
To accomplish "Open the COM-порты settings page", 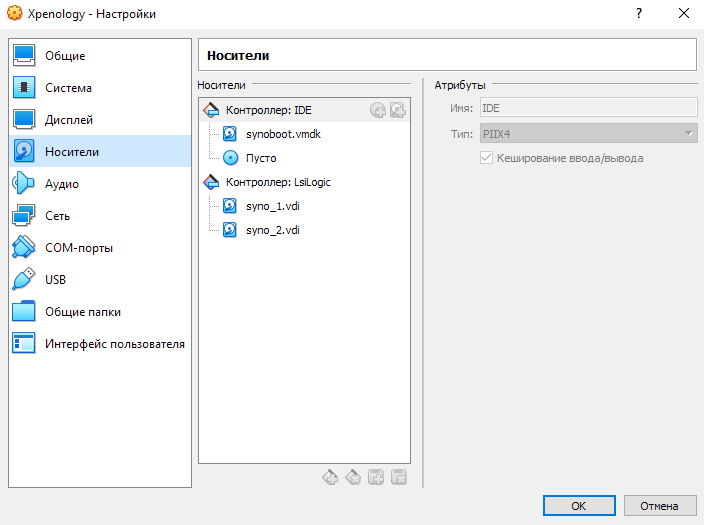I will click(x=100, y=247).
